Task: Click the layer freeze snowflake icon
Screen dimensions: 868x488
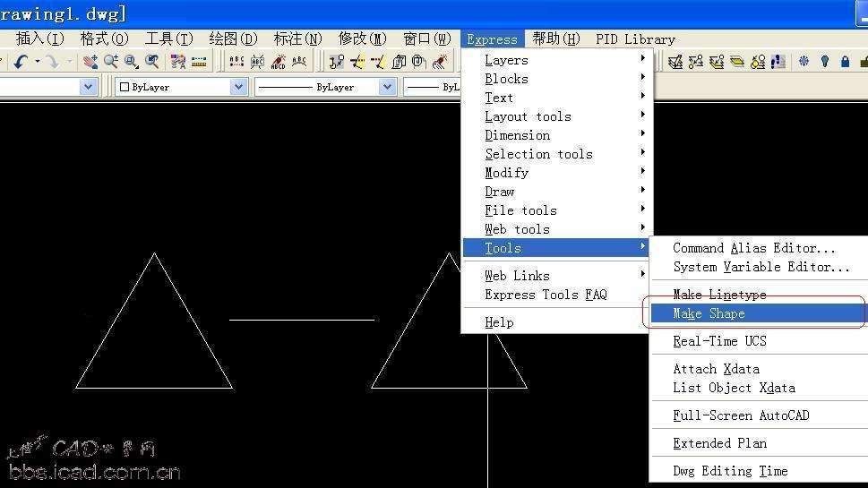Action: (804, 62)
